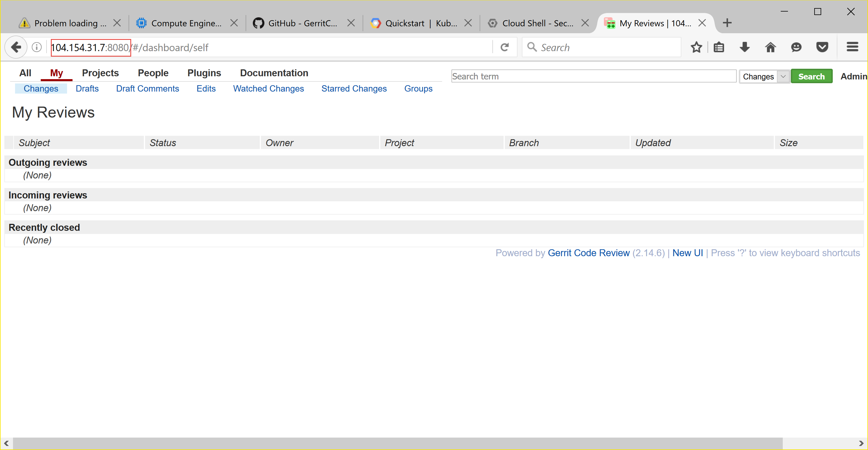Viewport: 868px width, 450px height.
Task: Select the Changes submenu link
Action: pos(41,89)
